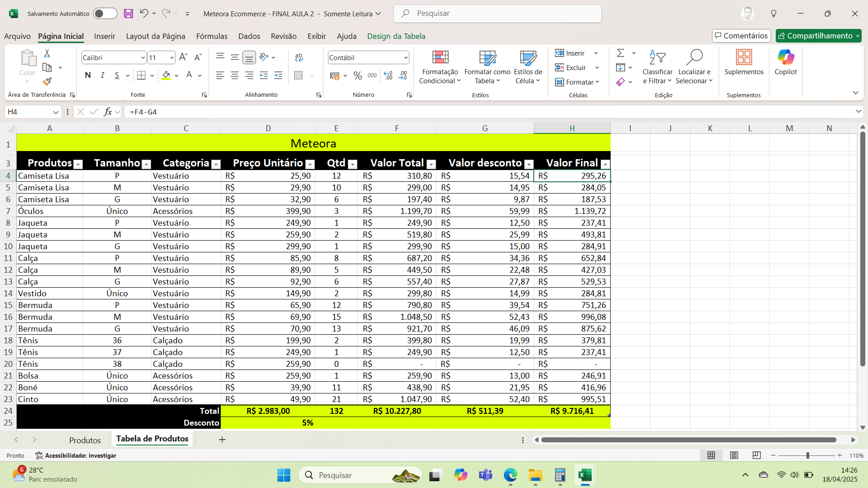Click the Percent Style icon

click(x=358, y=76)
